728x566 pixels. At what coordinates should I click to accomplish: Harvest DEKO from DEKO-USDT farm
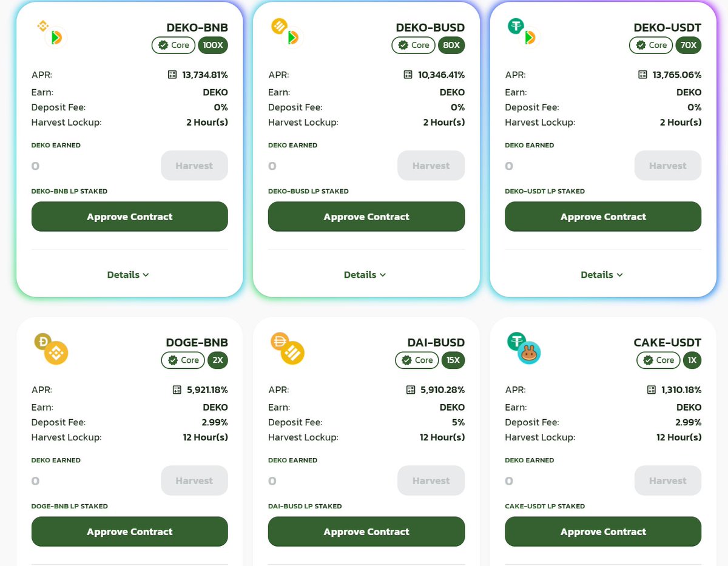668,166
